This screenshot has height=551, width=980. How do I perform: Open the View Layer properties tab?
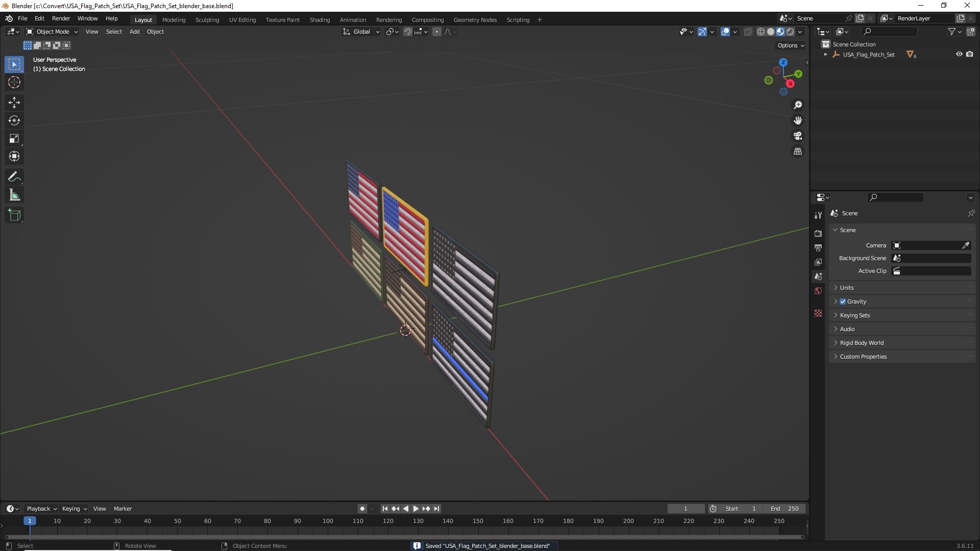click(818, 262)
